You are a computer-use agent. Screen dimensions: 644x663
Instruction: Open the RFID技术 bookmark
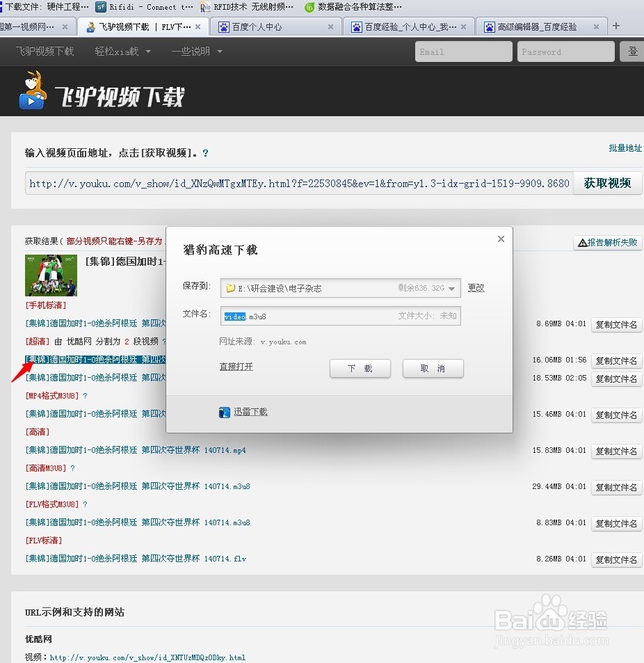click(246, 7)
